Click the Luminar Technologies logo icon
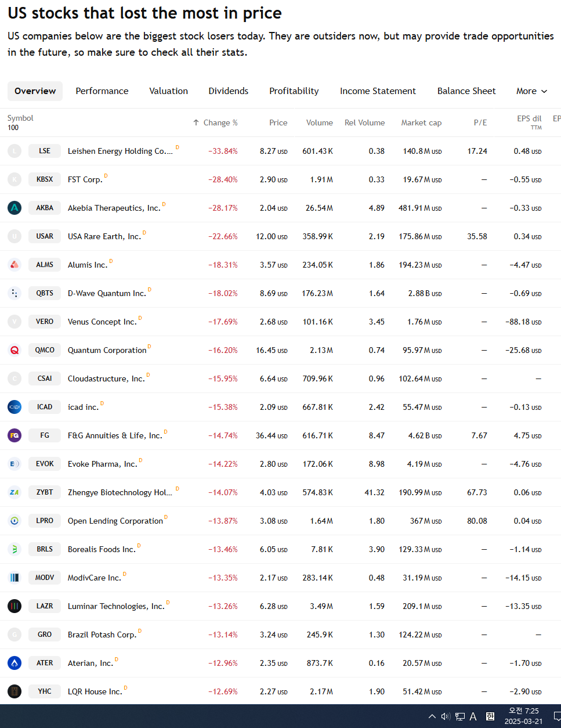 click(15, 606)
